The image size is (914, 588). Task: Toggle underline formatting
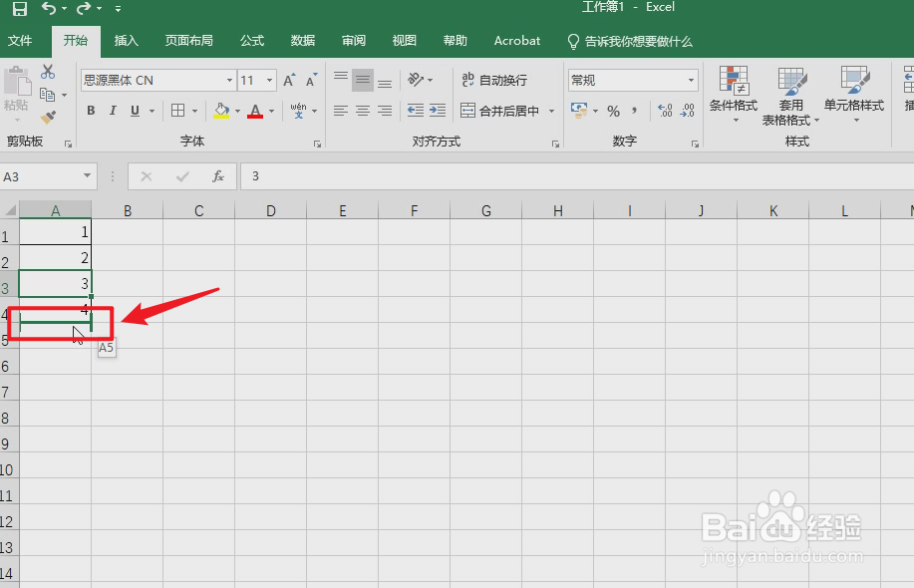tap(134, 110)
